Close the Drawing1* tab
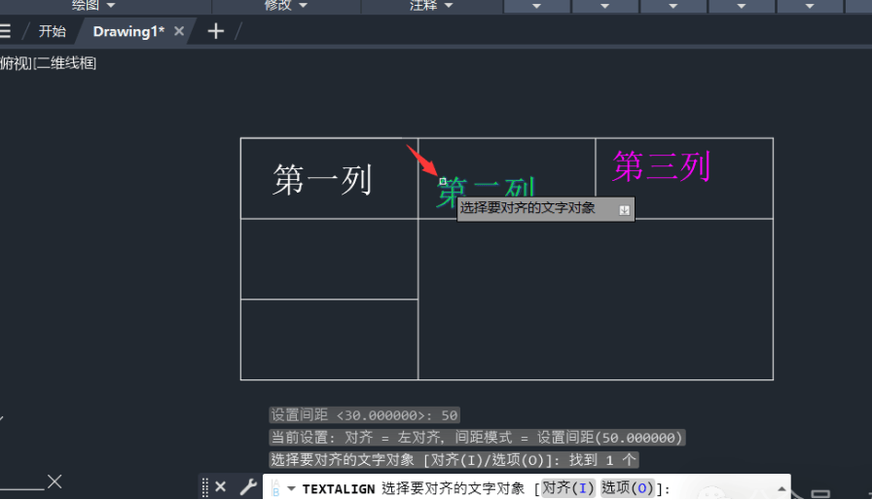Viewport: 872px width, 500px height. click(x=179, y=31)
